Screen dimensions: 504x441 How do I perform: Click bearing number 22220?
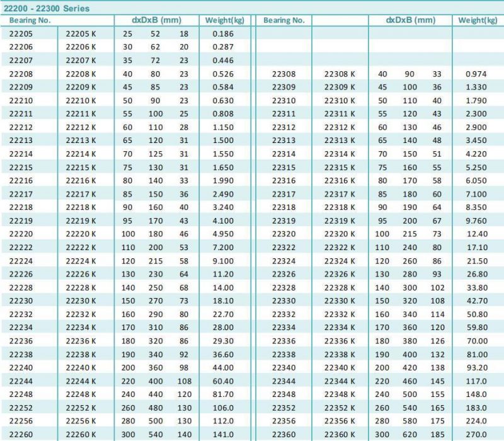click(x=21, y=234)
